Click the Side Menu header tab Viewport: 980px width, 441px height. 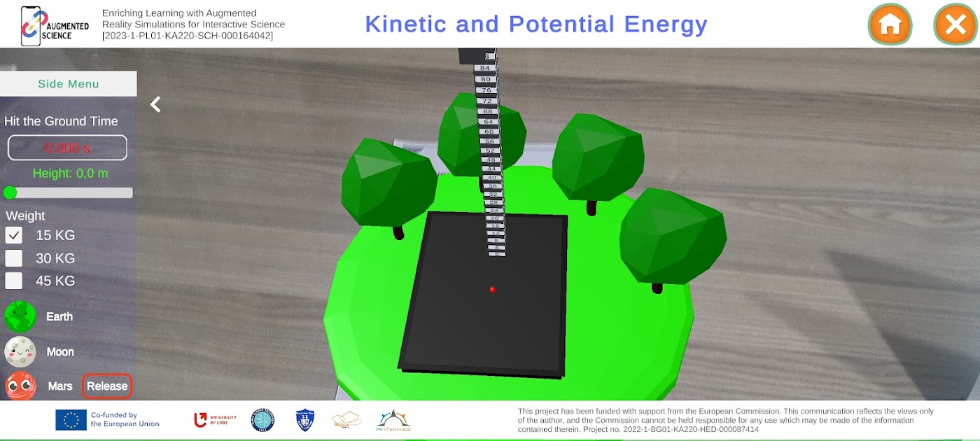point(68,84)
